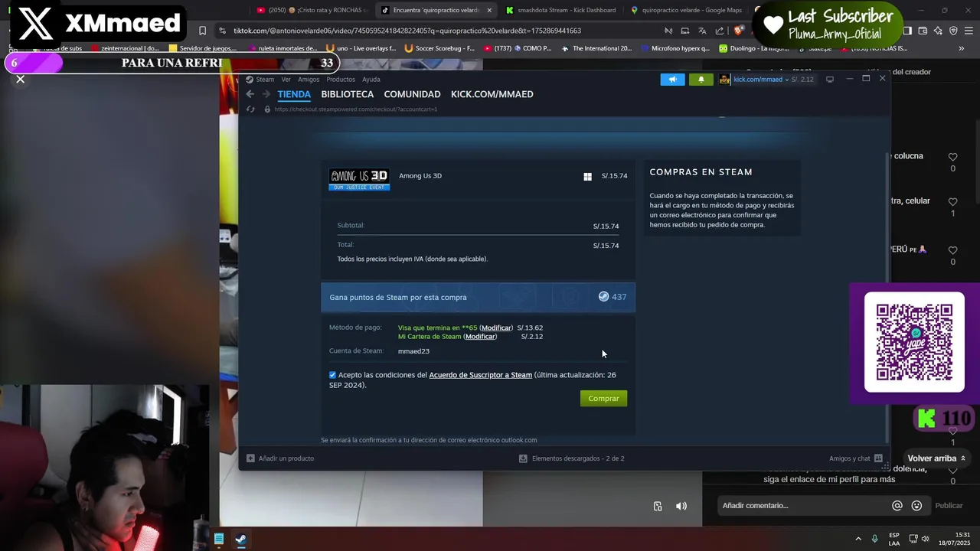Expand the bookmarks overflow chevron

click(962, 48)
